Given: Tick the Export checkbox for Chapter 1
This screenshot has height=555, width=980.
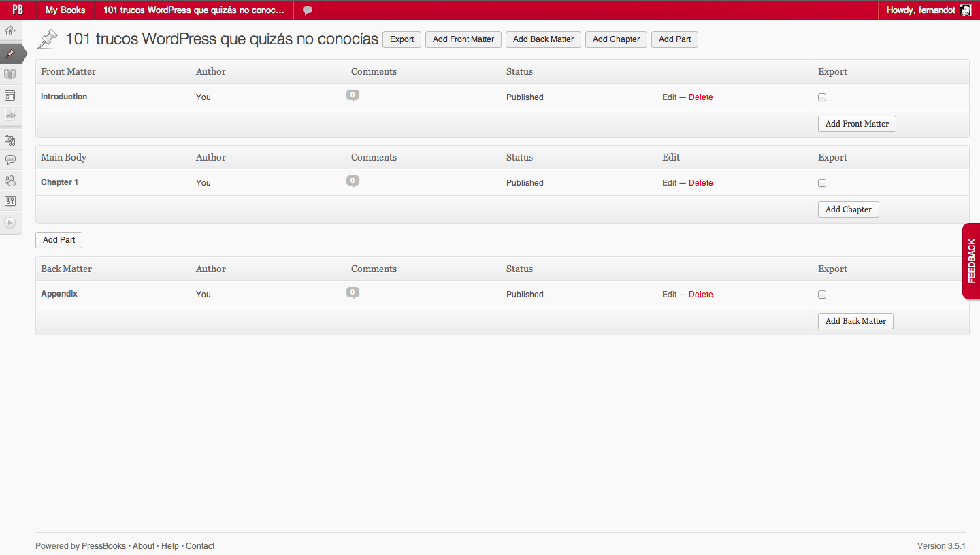Looking at the screenshot, I should (x=822, y=183).
